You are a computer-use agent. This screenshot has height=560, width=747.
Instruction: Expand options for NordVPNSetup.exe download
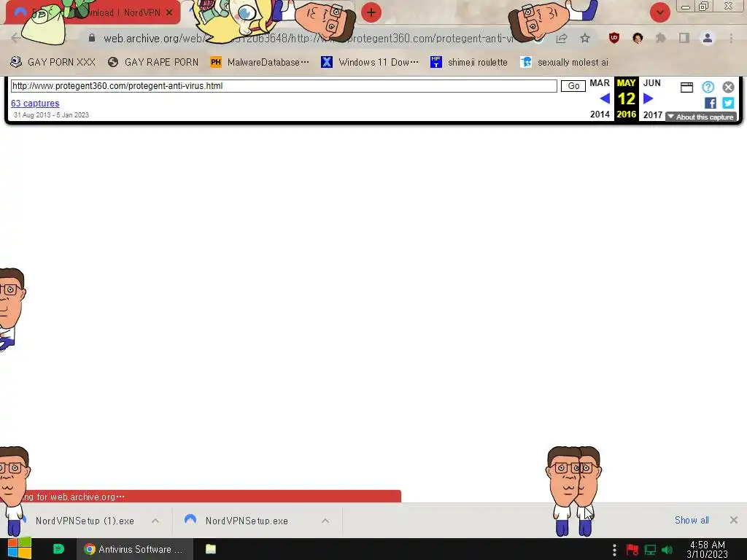(x=325, y=521)
